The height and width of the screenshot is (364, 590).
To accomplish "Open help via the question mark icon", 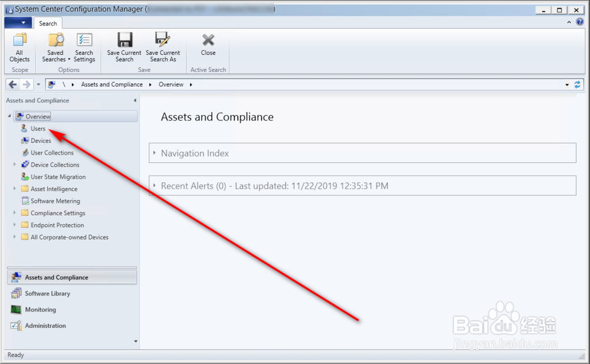I will (580, 22).
